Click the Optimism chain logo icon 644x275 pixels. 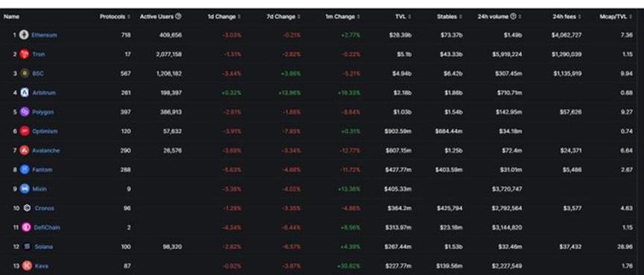point(25,131)
